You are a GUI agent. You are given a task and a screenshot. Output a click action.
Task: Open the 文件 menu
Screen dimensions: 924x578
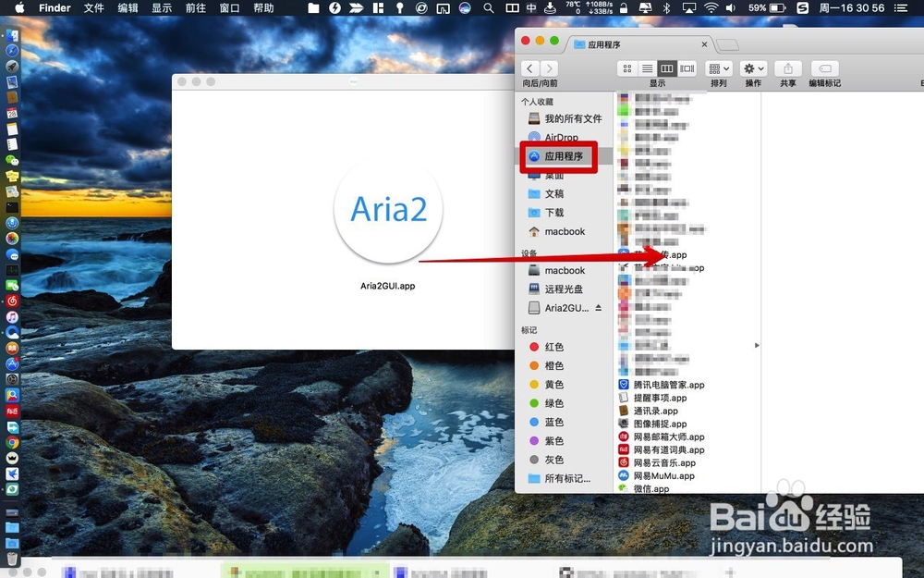[x=93, y=7]
